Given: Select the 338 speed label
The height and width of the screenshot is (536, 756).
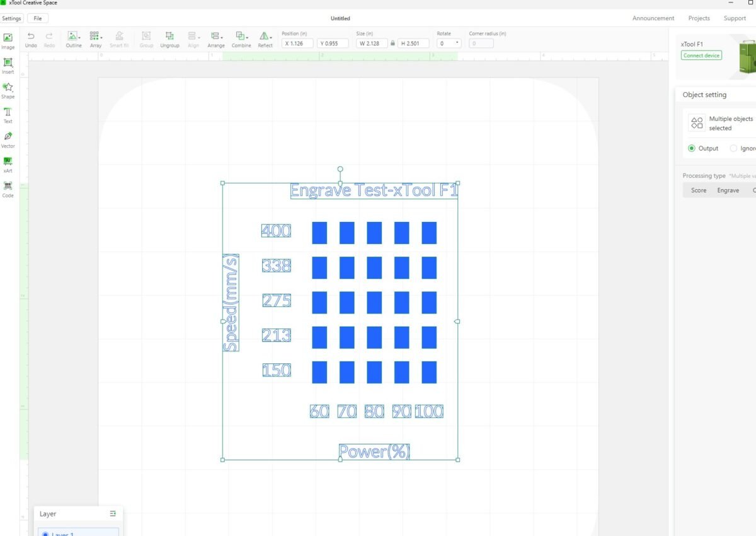Looking at the screenshot, I should (x=277, y=265).
